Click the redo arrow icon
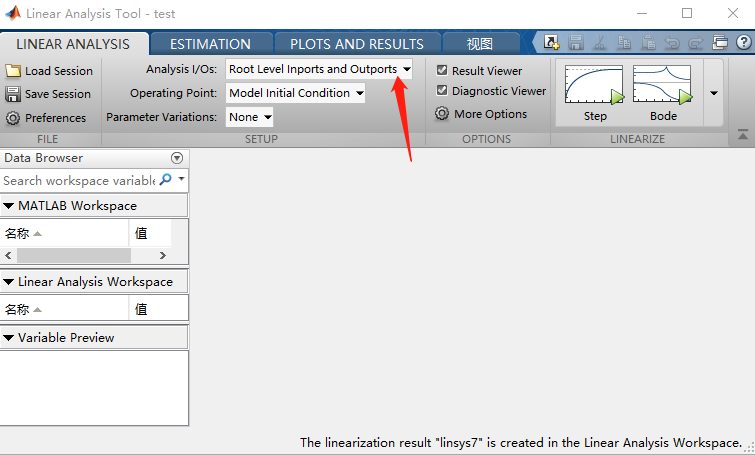This screenshot has height=455, width=755. (696, 43)
